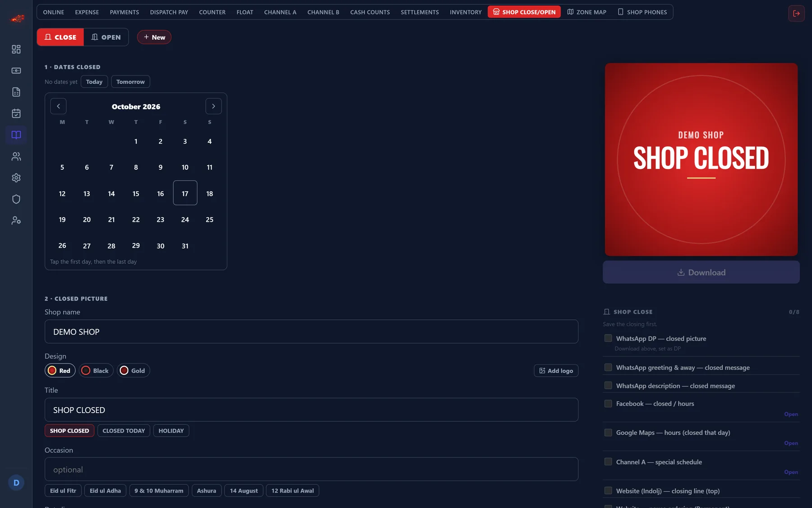Click the red logout icon button

coord(796,14)
